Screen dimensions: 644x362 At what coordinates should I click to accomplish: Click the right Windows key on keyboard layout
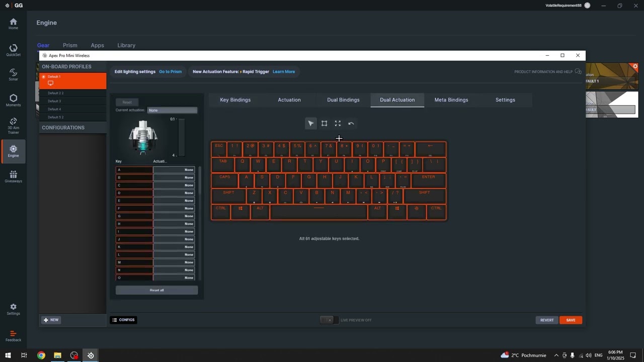(x=397, y=212)
